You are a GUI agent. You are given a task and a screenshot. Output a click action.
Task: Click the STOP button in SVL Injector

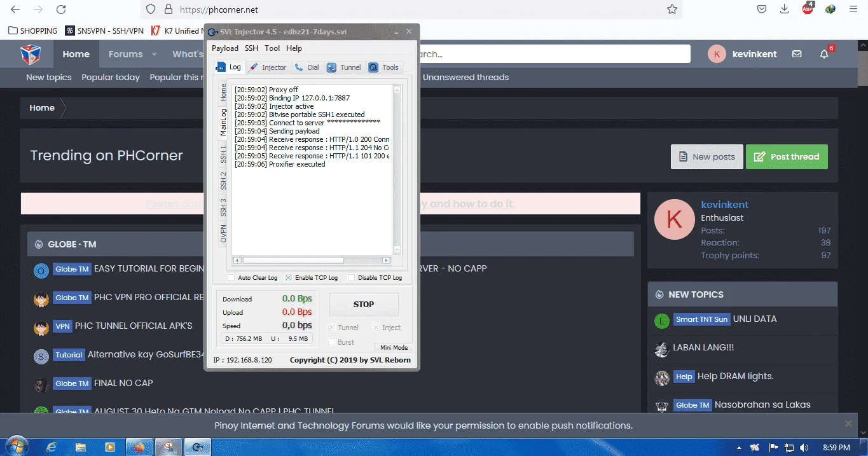364,305
